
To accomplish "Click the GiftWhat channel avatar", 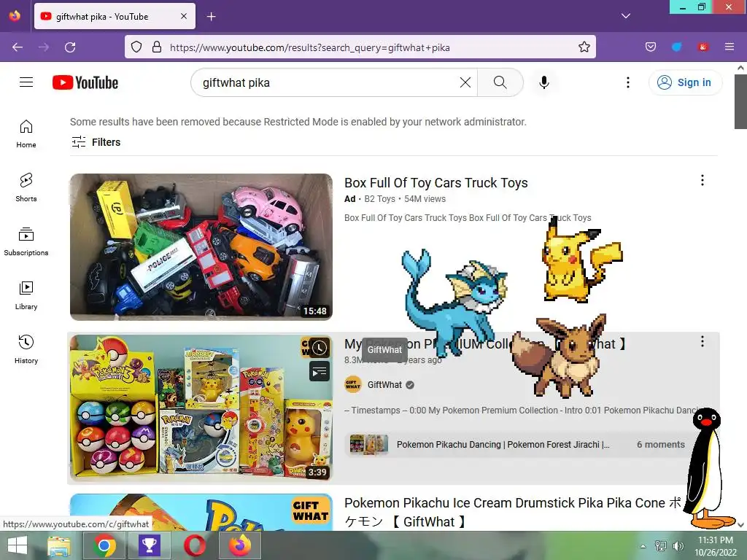I will point(353,385).
